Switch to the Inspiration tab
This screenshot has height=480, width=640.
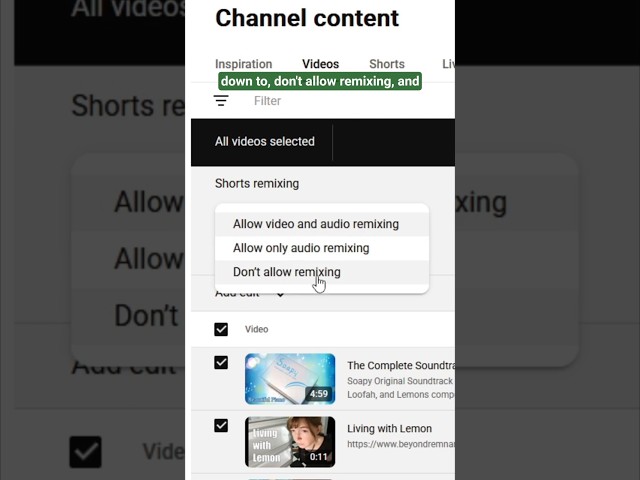[x=243, y=64]
